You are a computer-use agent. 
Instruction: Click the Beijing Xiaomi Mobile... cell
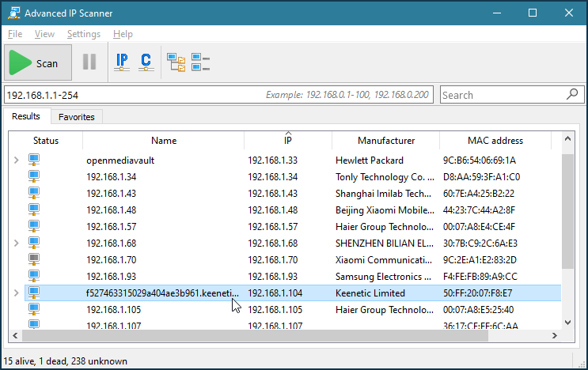385,210
